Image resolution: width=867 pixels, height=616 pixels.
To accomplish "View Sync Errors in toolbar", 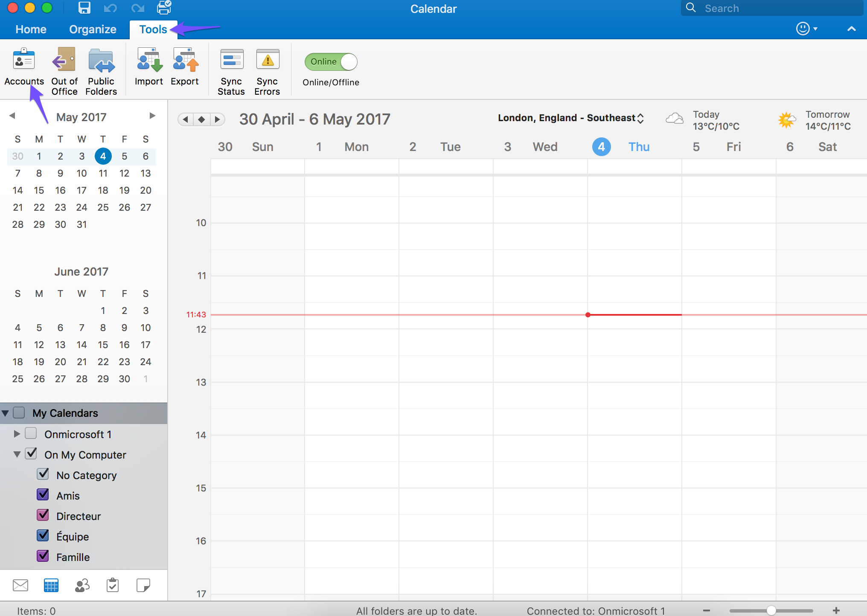I will coord(268,69).
